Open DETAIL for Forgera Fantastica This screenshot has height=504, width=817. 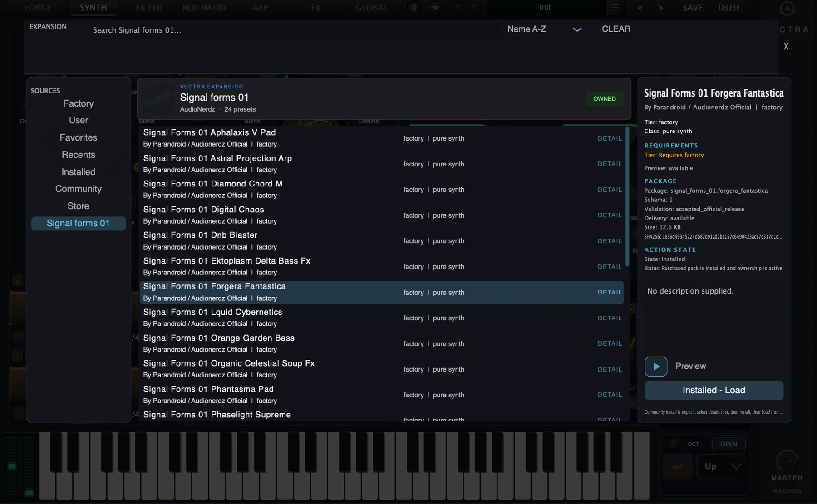tap(610, 292)
